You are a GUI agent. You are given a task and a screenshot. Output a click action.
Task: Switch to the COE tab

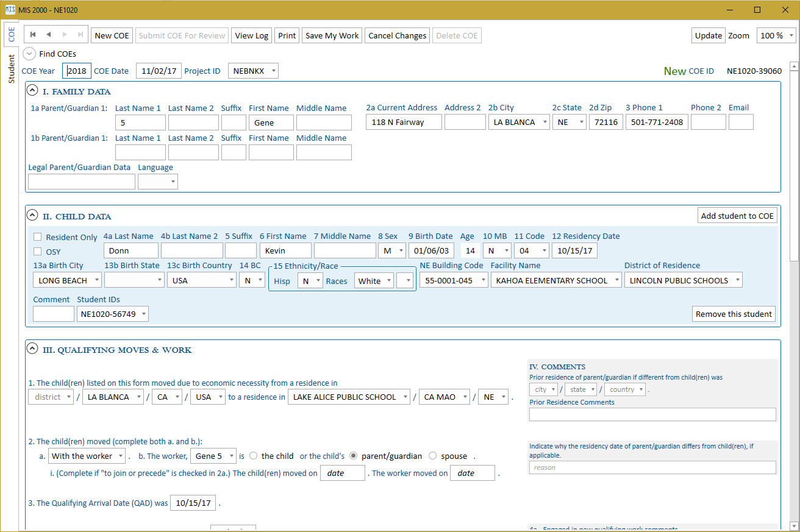[x=10, y=34]
